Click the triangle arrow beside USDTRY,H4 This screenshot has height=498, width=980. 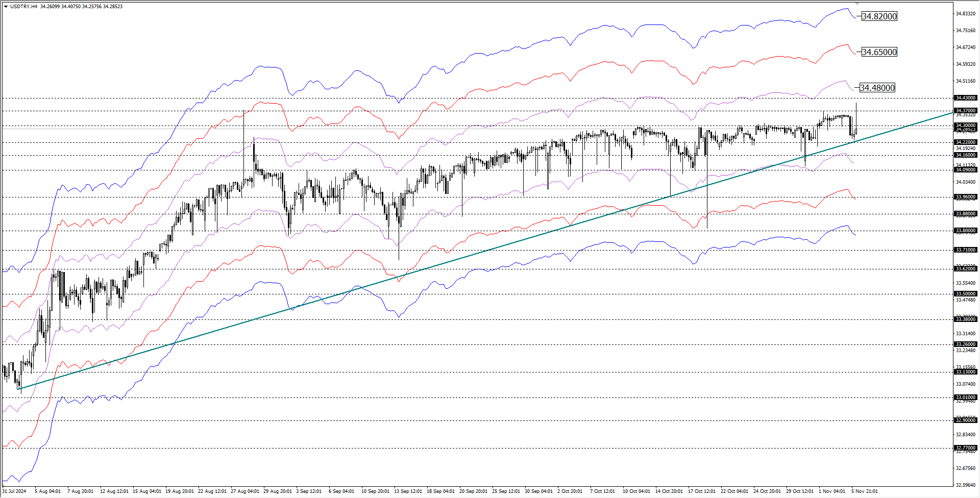6,7
